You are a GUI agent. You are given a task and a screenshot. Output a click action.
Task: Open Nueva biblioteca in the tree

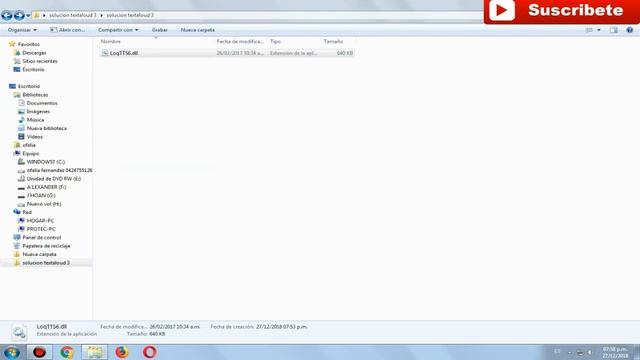pyautogui.click(x=47, y=128)
